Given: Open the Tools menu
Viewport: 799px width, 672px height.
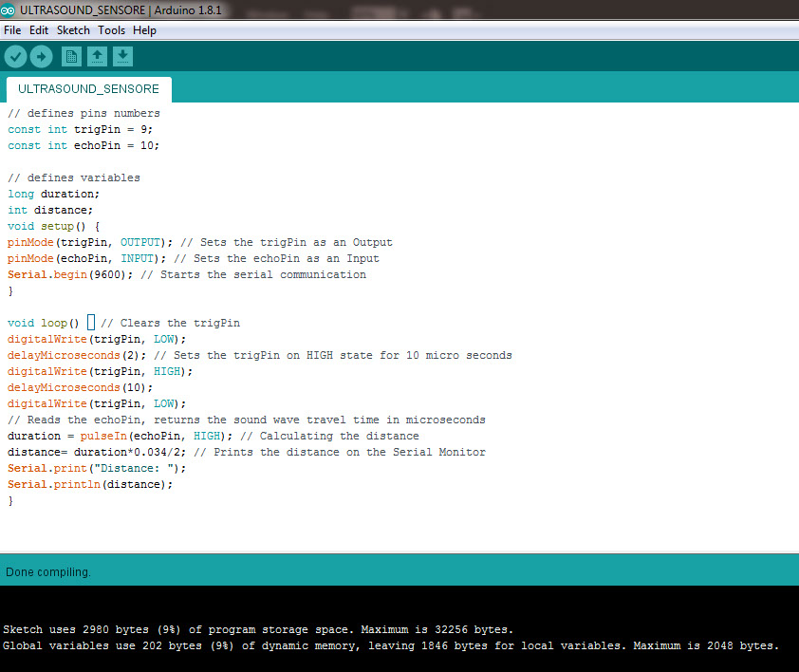Looking at the screenshot, I should click(112, 30).
